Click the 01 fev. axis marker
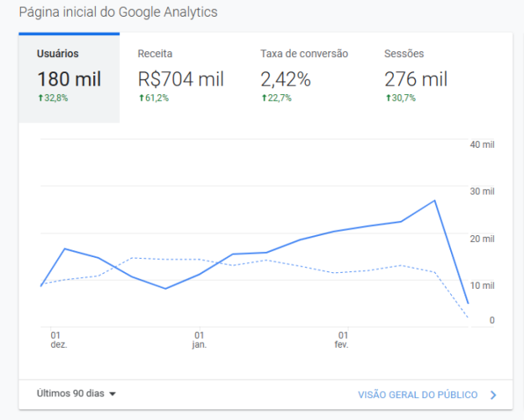The image size is (524, 420). 342,339
